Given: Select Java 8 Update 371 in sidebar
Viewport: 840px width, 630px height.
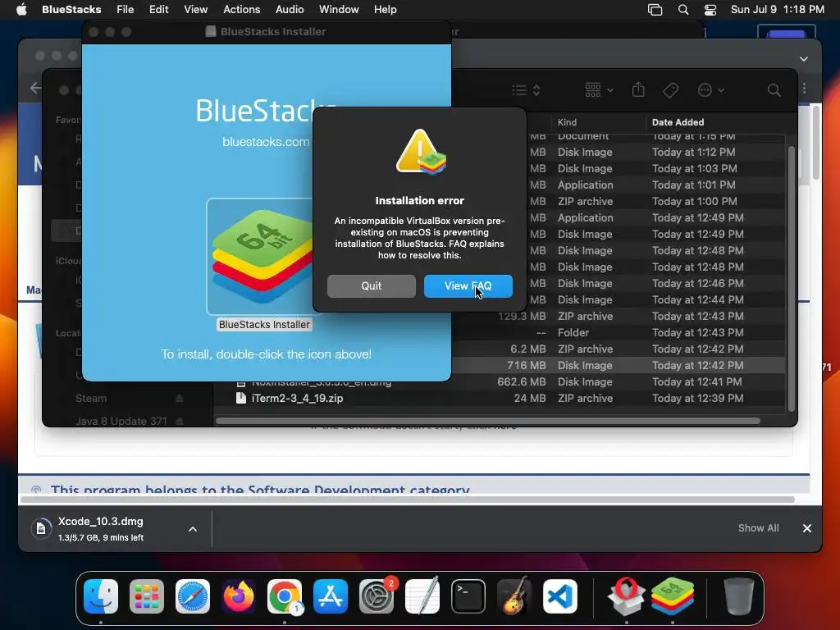Looking at the screenshot, I should tap(121, 422).
